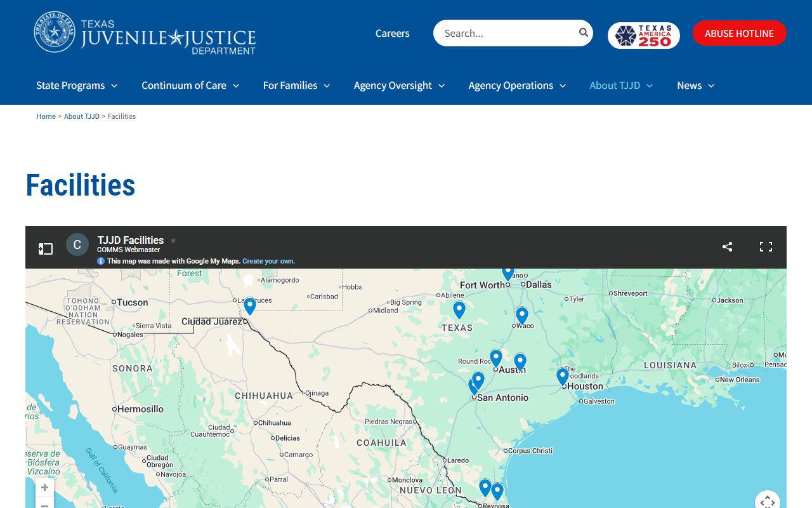This screenshot has width=812, height=508.
Task: Select the facility pin near Las Cruces
Action: (x=250, y=306)
